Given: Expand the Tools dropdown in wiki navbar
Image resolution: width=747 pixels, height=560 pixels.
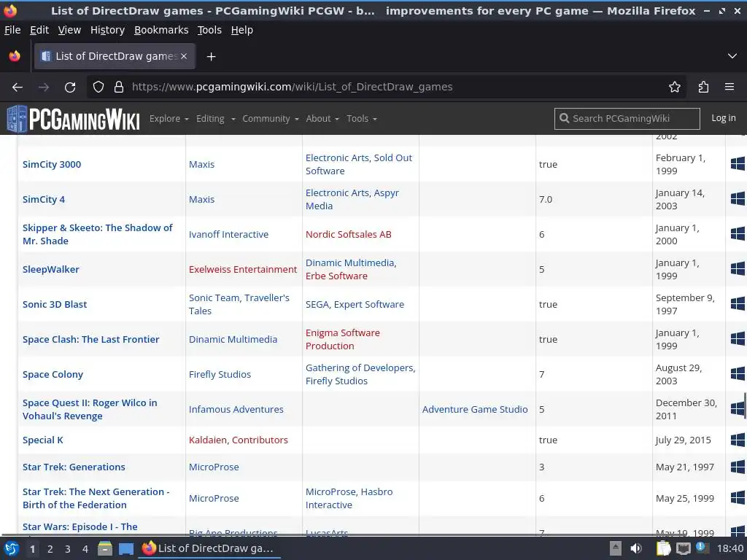Looking at the screenshot, I should [362, 119].
